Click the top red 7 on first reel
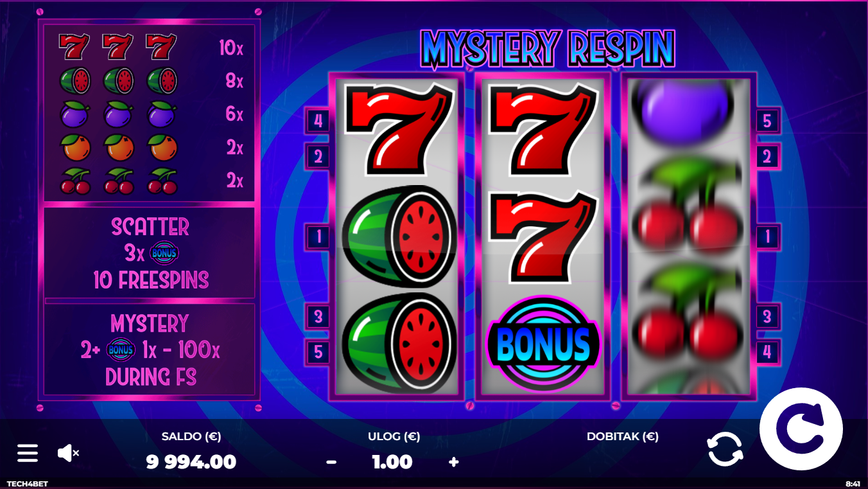868x489 pixels. tap(399, 129)
